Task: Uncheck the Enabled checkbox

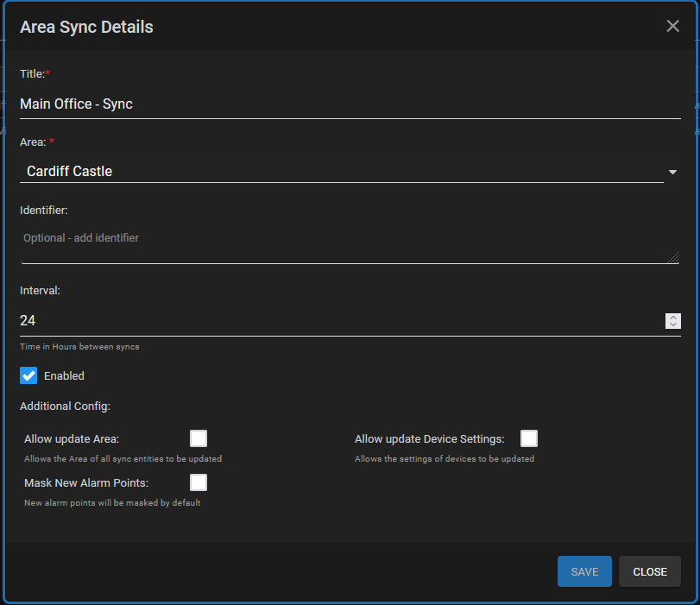Action: pos(28,375)
